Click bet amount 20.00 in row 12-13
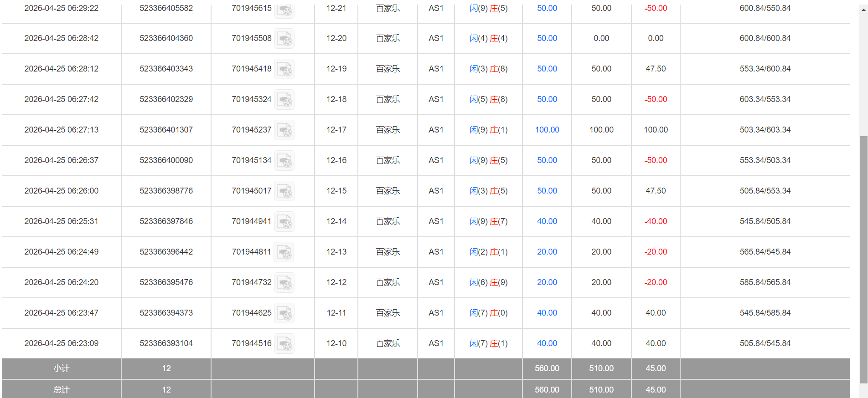The width and height of the screenshot is (868, 398). click(547, 252)
